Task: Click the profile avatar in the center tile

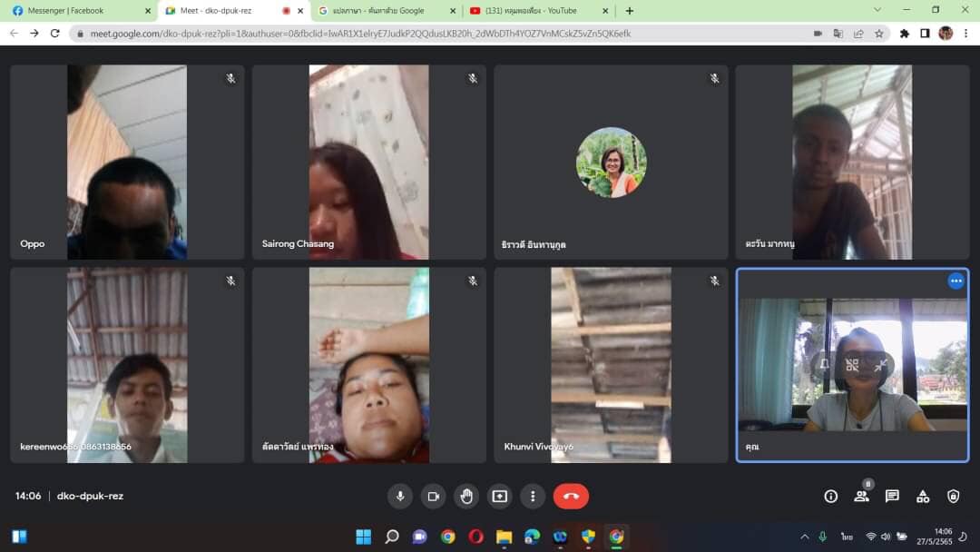Action: (611, 163)
